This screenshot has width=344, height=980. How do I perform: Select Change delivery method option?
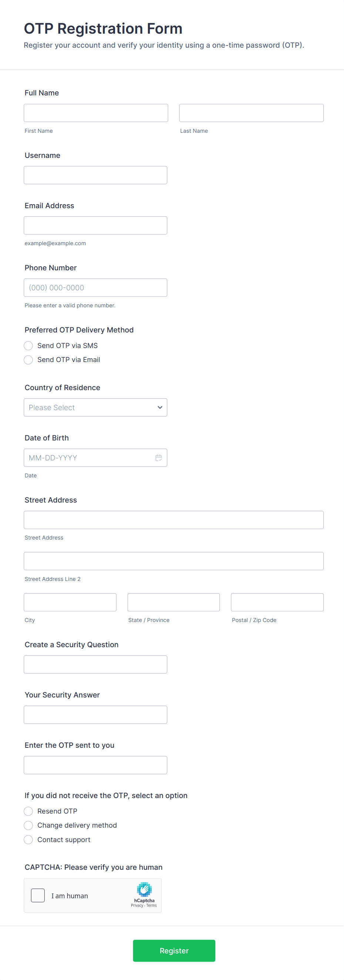(28, 825)
